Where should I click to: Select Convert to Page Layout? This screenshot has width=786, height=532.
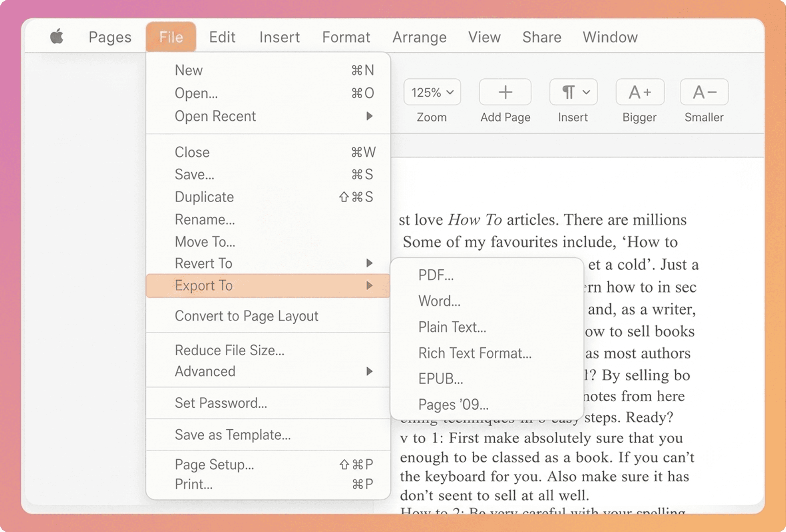pyautogui.click(x=268, y=316)
